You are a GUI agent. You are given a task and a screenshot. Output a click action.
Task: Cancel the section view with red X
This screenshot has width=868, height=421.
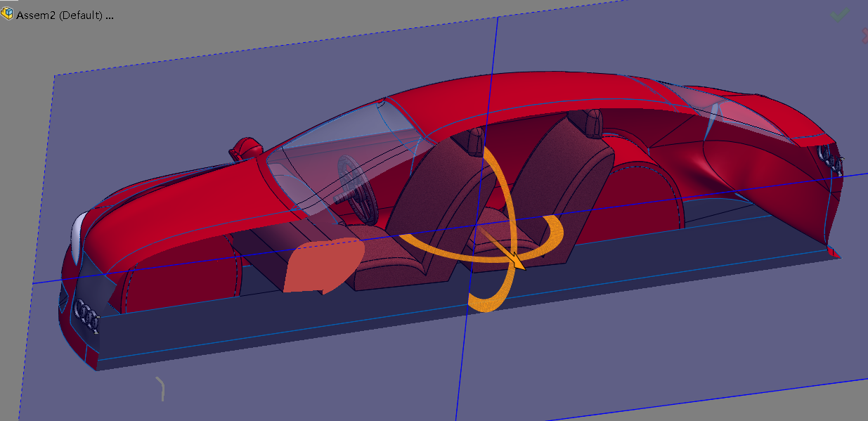(864, 35)
